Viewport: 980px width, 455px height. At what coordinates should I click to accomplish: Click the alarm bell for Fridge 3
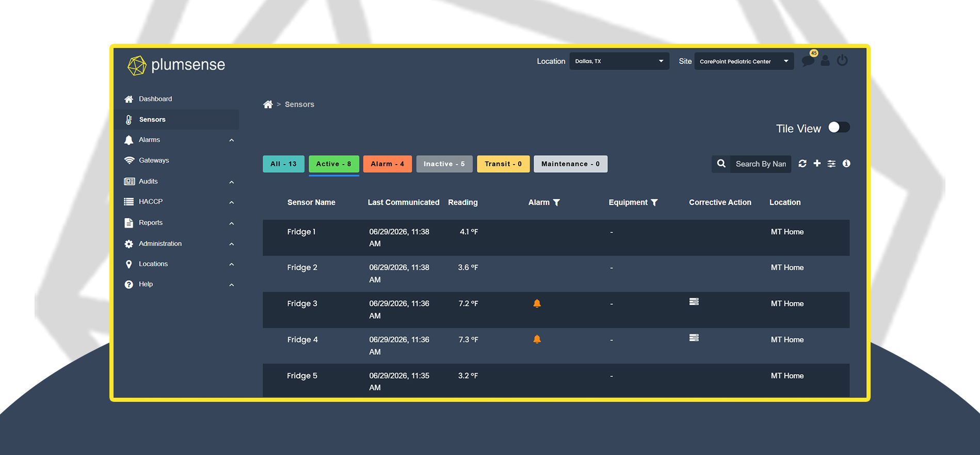537,303
